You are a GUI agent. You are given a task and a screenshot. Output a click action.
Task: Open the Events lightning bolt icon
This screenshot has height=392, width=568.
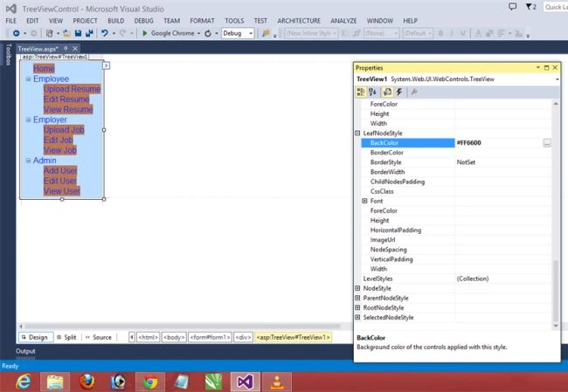399,92
